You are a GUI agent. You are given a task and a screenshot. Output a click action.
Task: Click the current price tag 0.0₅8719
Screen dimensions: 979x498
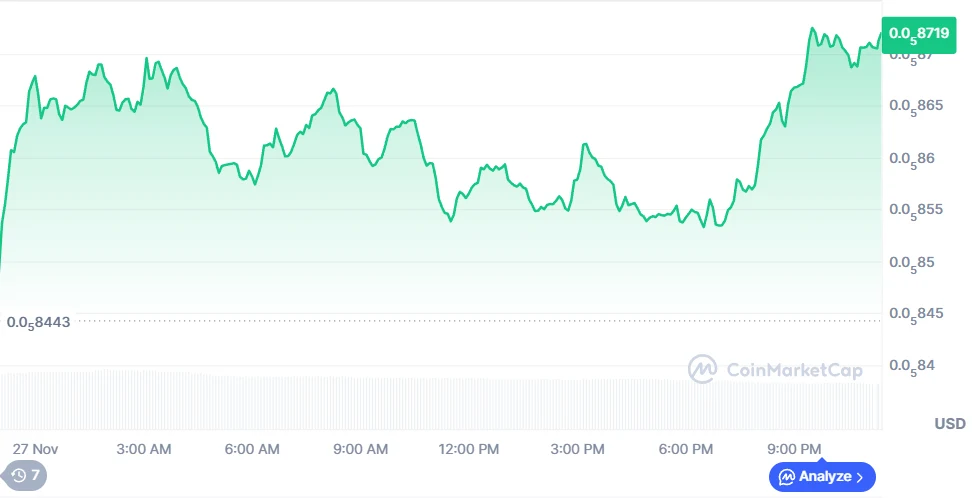point(919,34)
